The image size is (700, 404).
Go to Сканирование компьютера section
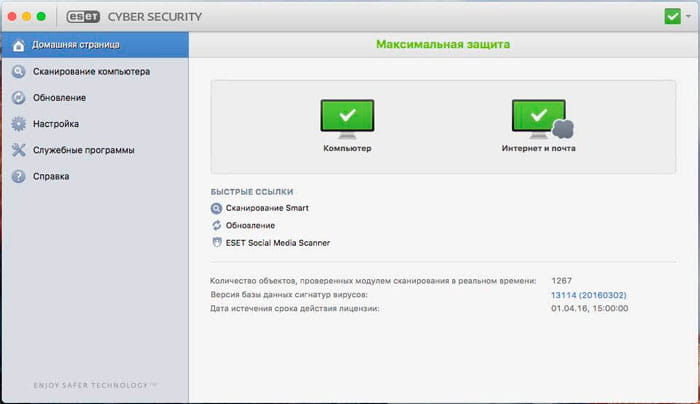(x=95, y=71)
